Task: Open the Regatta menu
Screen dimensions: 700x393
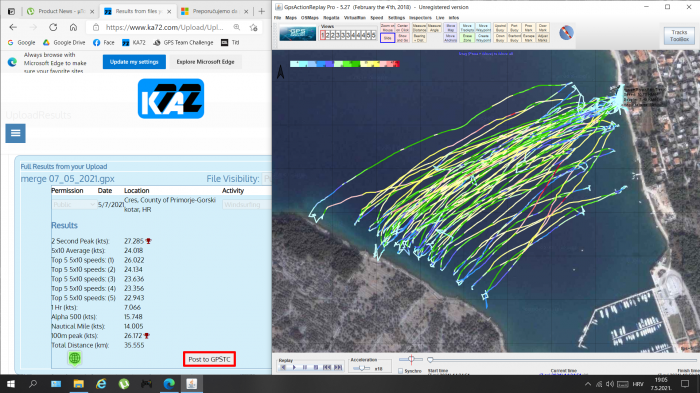Action: 331,18
